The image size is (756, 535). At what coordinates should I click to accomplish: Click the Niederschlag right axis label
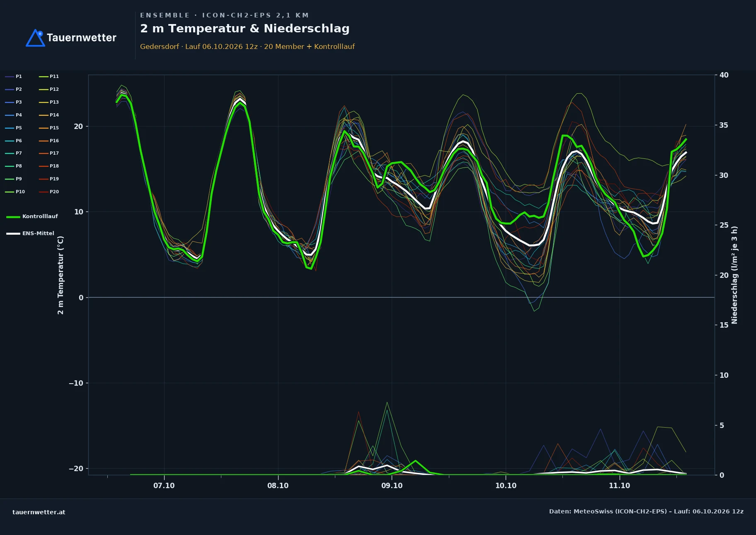pos(734,275)
